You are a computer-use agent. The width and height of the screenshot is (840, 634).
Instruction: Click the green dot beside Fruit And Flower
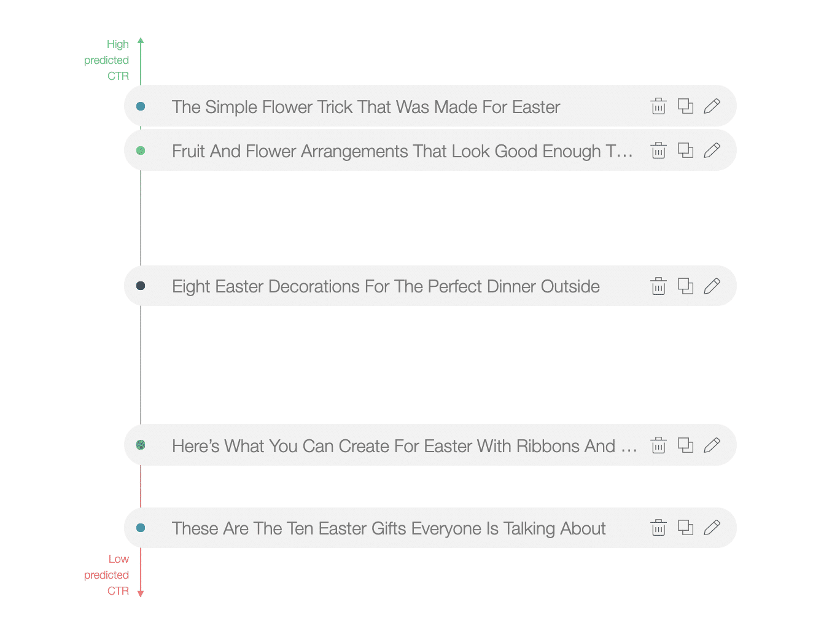[x=141, y=151]
